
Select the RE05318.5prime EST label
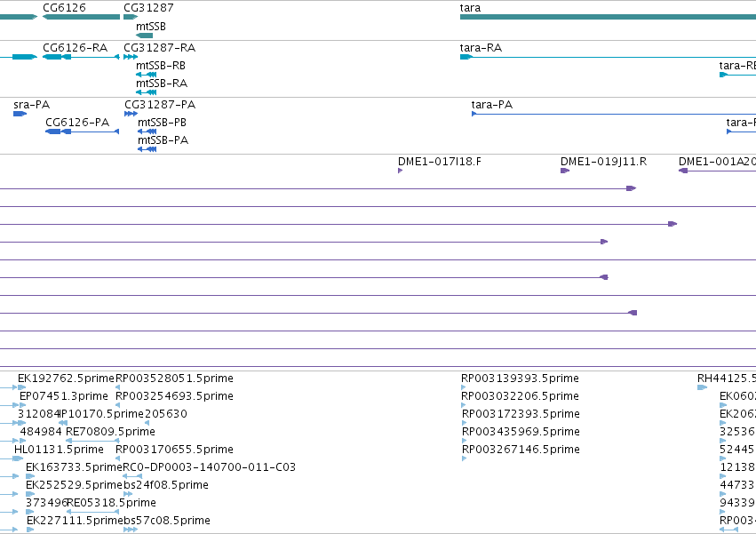tap(111, 503)
